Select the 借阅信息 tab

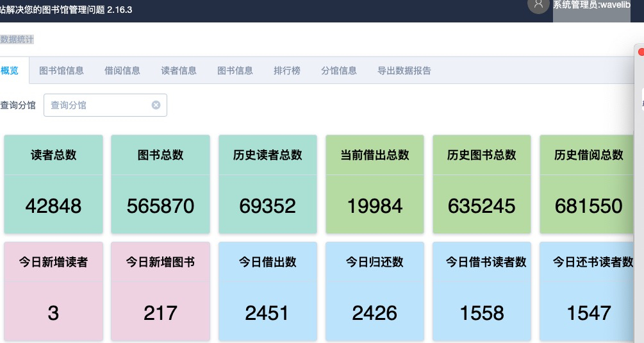tap(122, 71)
